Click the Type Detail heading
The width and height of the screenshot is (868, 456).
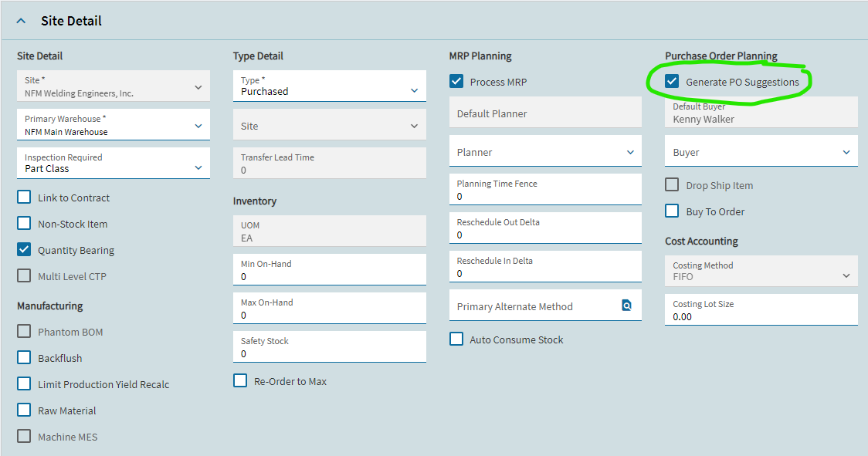pos(258,56)
